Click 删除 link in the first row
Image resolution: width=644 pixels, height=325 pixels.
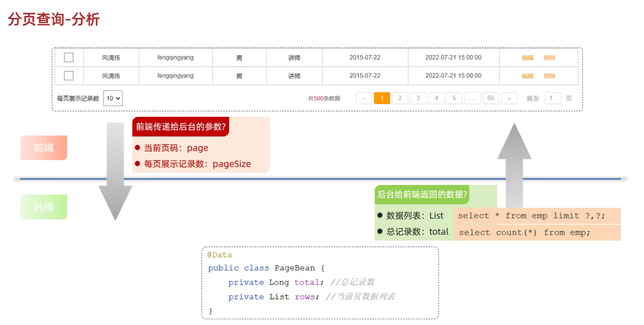[549, 58]
